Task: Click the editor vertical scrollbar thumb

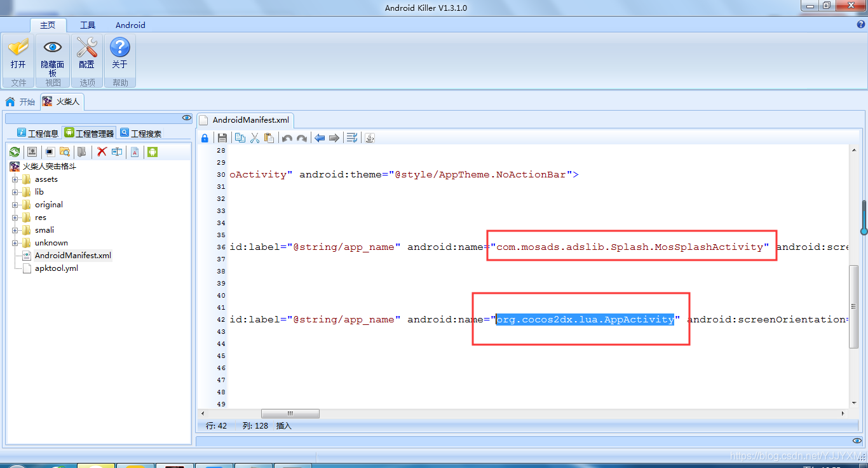Action: [853, 306]
